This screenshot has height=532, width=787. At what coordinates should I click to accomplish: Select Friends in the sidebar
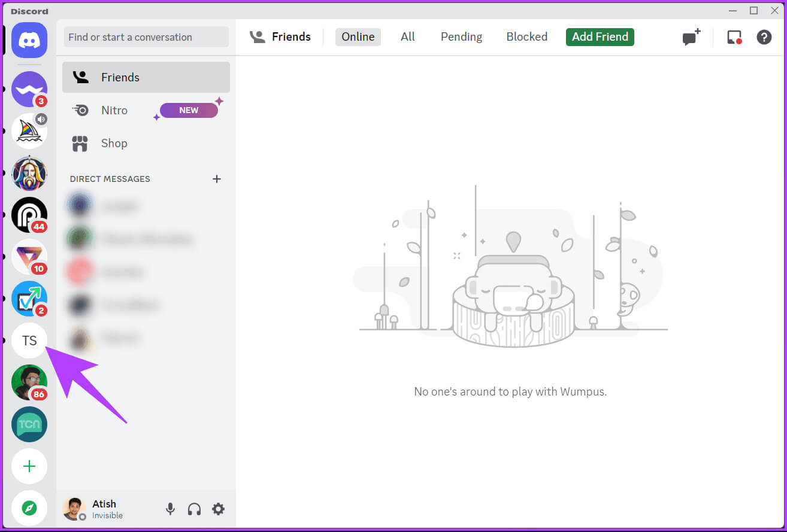(146, 77)
